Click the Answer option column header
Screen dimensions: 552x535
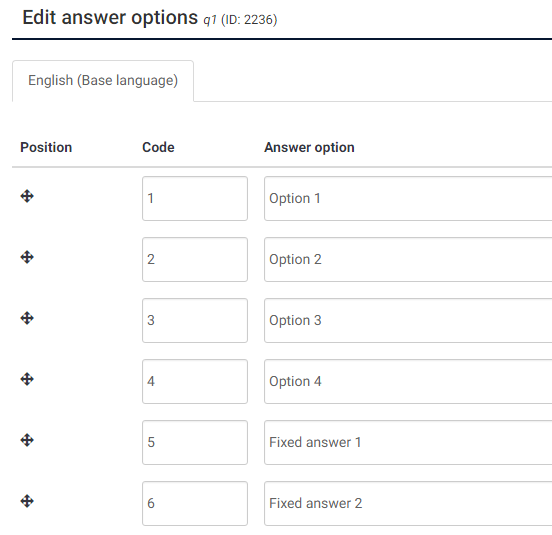coord(309,147)
